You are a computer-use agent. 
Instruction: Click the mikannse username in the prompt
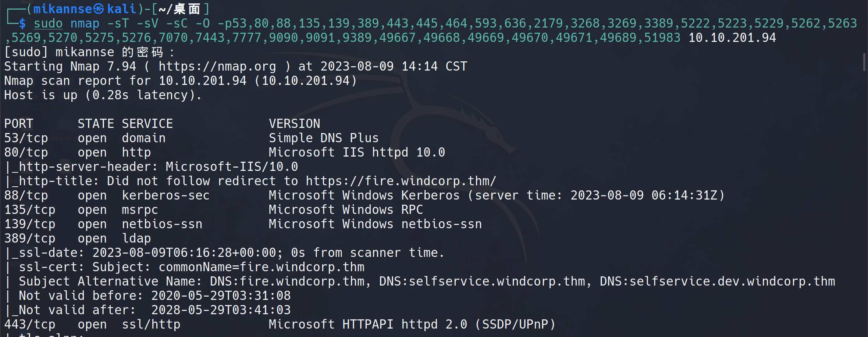coord(63,9)
